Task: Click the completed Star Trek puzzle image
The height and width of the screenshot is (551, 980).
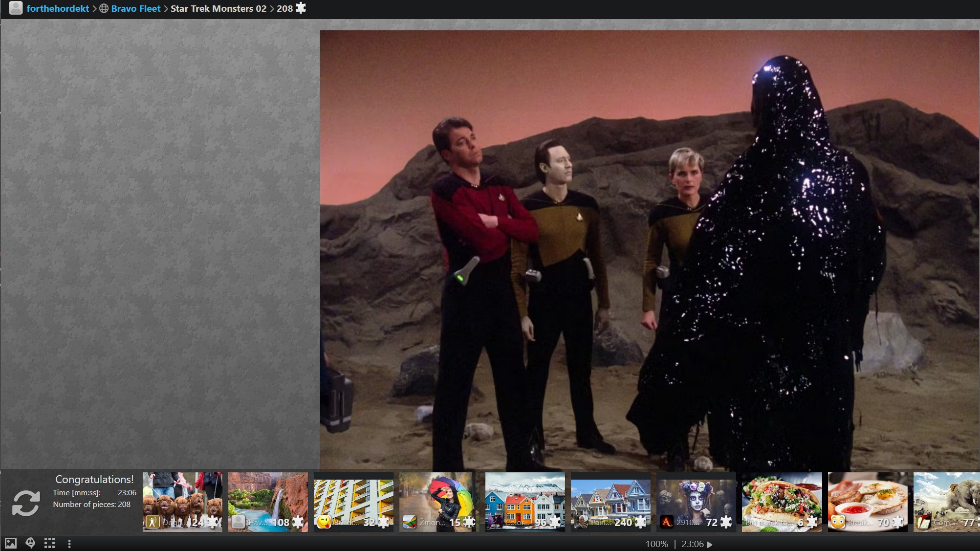Action: click(x=650, y=250)
